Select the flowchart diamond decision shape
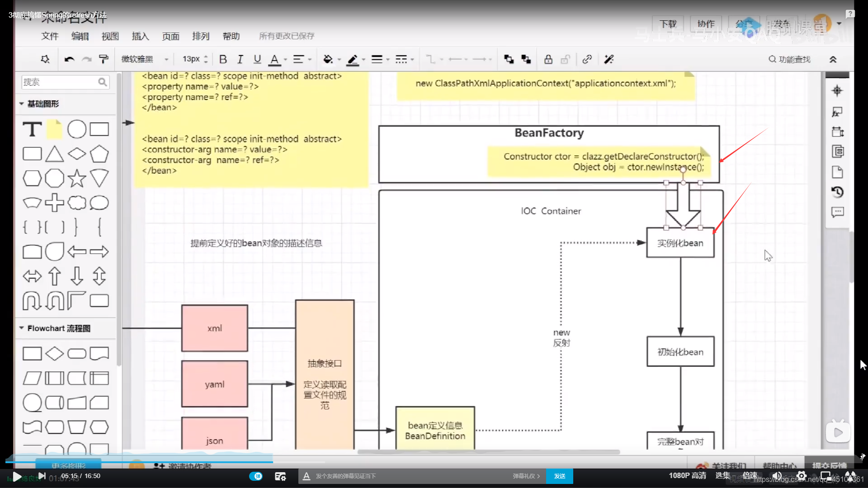This screenshot has width=868, height=488. pyautogui.click(x=54, y=353)
